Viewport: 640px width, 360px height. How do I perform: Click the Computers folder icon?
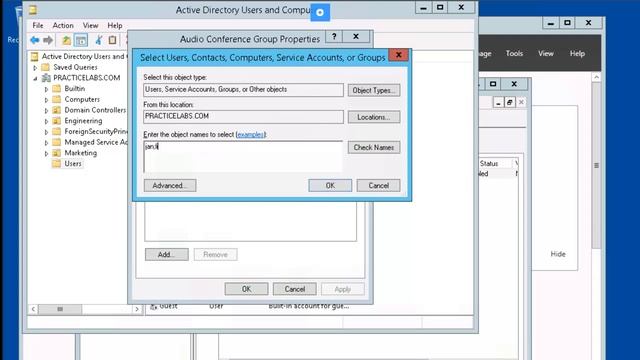(x=57, y=99)
